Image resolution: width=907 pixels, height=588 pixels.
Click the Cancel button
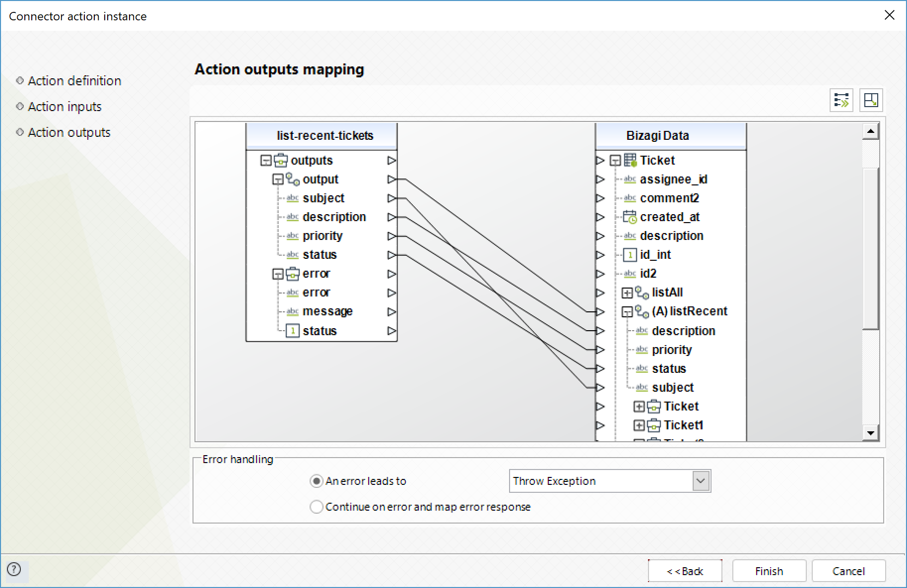848,571
